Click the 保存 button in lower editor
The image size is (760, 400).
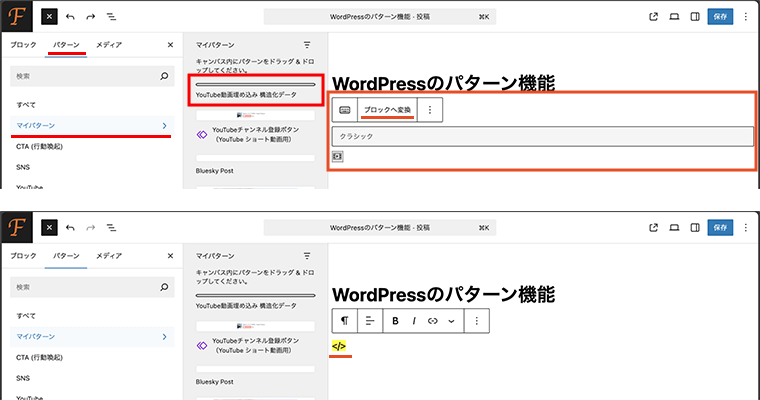click(720, 227)
